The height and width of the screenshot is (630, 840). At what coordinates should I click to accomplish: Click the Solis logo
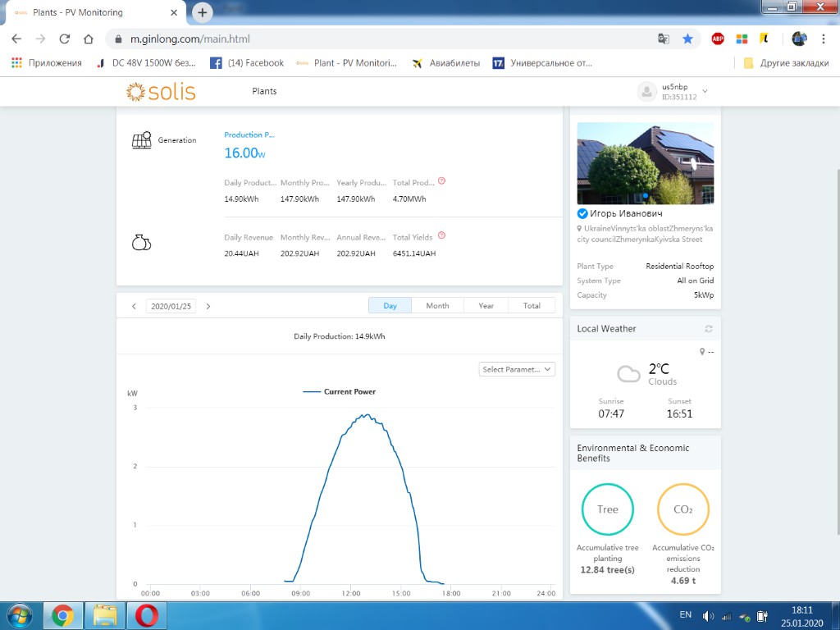(162, 91)
